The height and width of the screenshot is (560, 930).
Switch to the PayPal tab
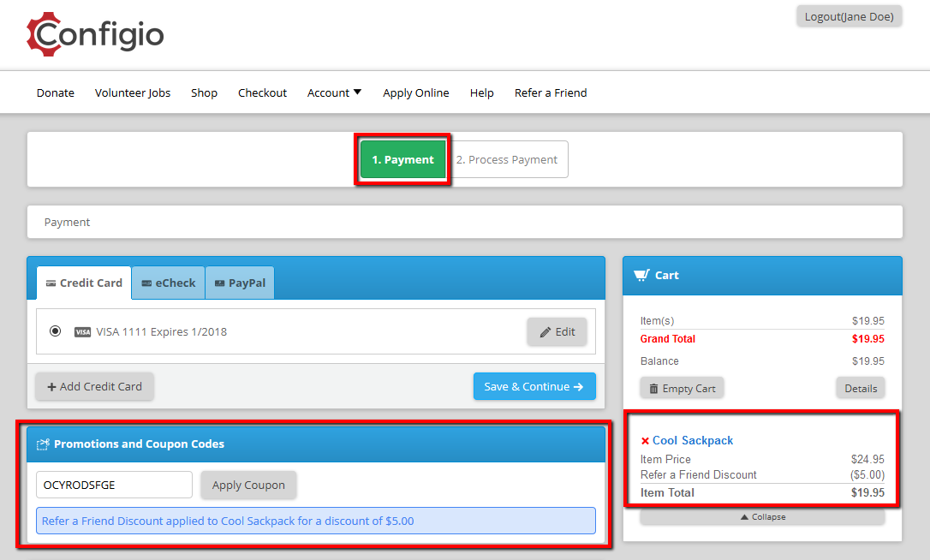pyautogui.click(x=240, y=283)
